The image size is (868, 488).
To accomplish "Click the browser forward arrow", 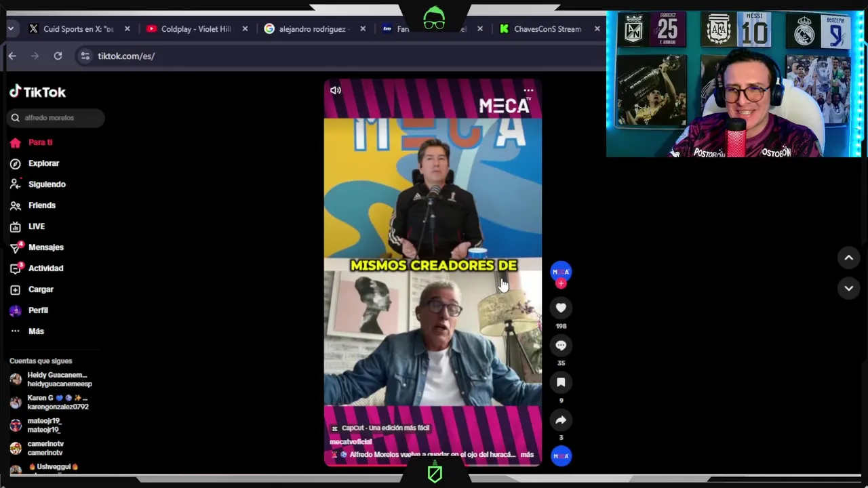I will tap(35, 56).
